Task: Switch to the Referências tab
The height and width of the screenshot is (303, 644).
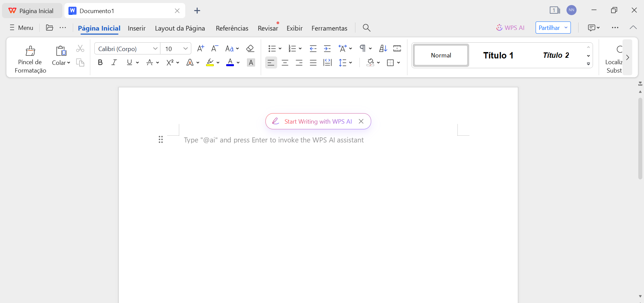Action: tap(232, 28)
